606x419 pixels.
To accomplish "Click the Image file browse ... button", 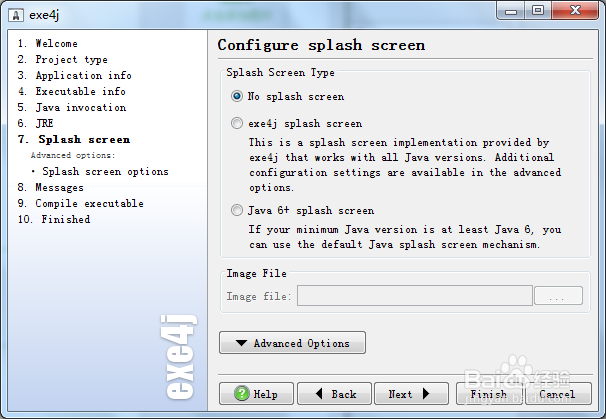I will 558,296.
